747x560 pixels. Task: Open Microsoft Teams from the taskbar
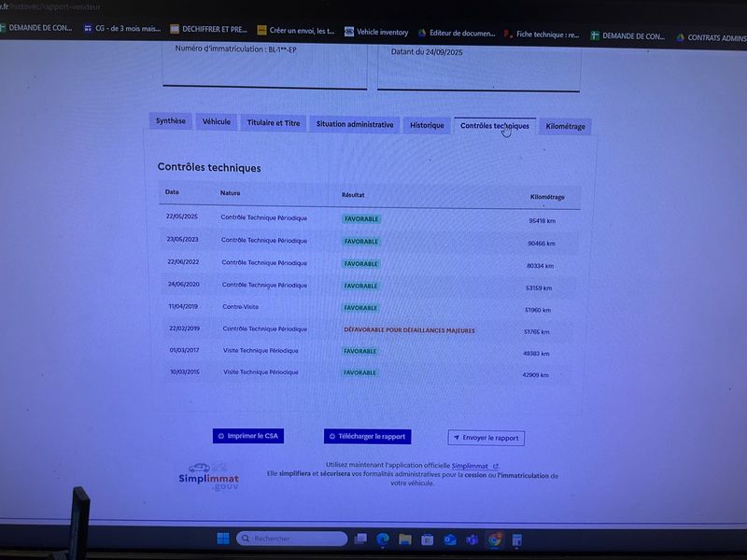[x=472, y=539]
